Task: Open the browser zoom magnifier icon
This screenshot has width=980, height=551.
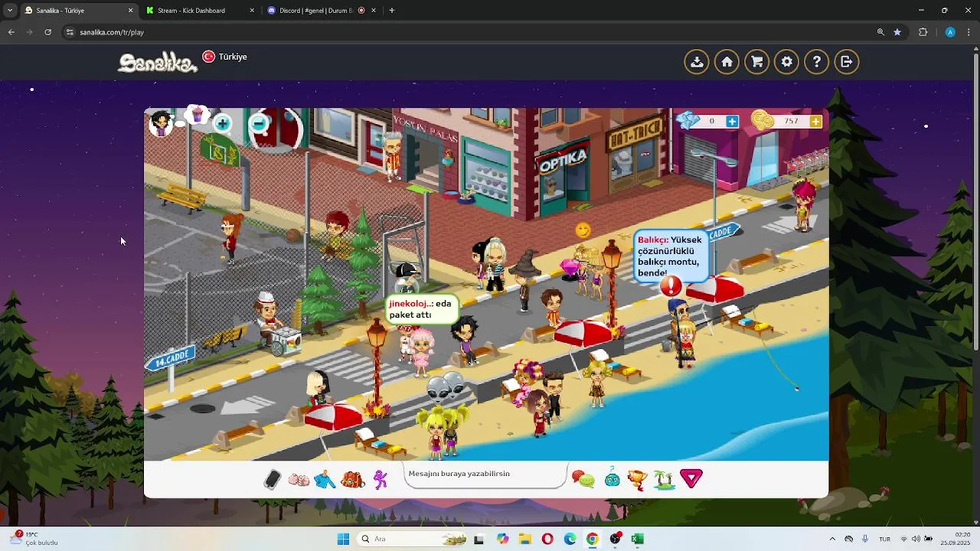Action: tap(880, 32)
